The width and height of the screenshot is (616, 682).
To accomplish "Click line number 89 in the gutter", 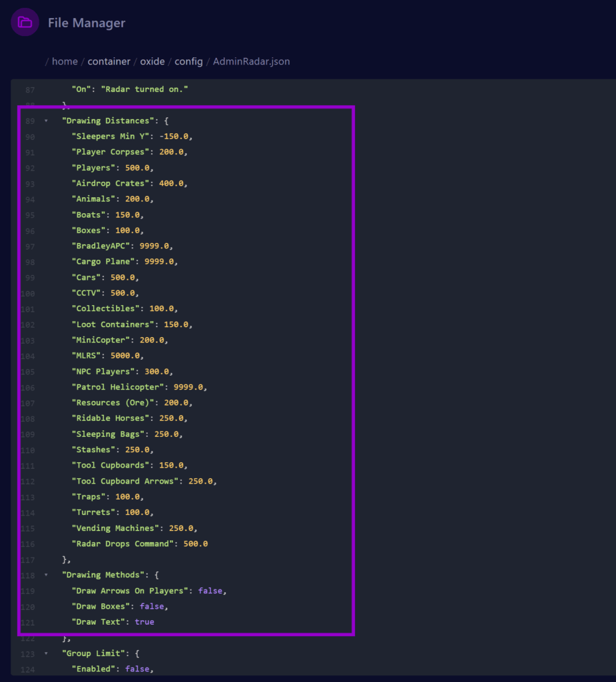I will 30,121.
